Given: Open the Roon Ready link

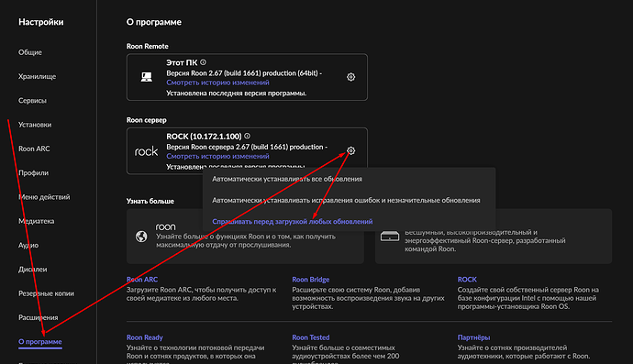Looking at the screenshot, I should tap(145, 337).
